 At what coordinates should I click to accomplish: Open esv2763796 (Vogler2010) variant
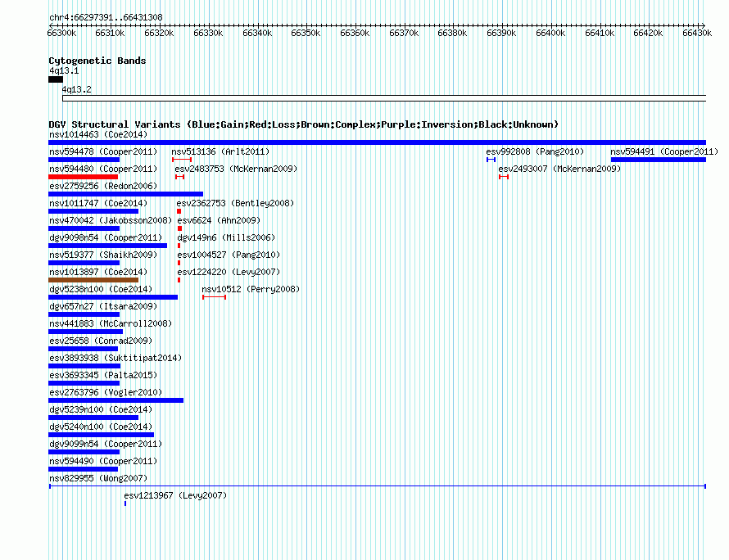[x=106, y=393]
